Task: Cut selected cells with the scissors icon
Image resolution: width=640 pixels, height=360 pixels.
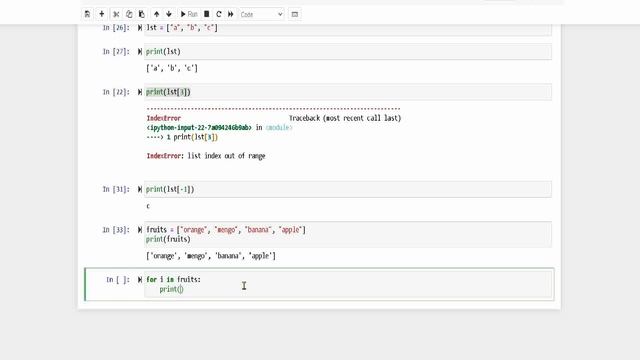Action: tap(116, 14)
